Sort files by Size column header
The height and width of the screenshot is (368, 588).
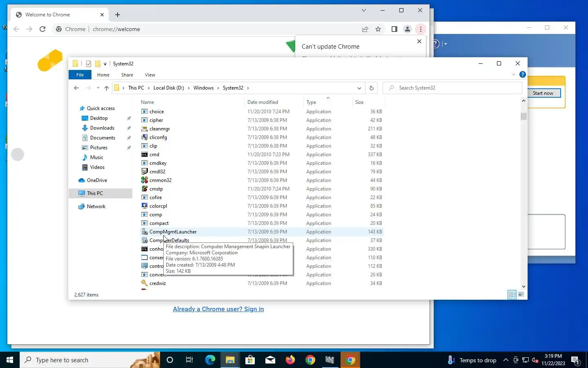pyautogui.click(x=368, y=102)
